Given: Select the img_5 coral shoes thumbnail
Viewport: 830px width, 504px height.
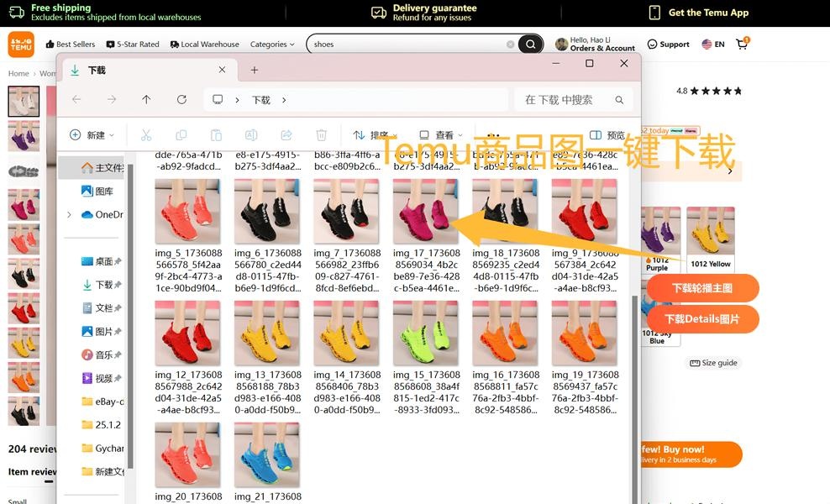Looking at the screenshot, I should tap(187, 211).
